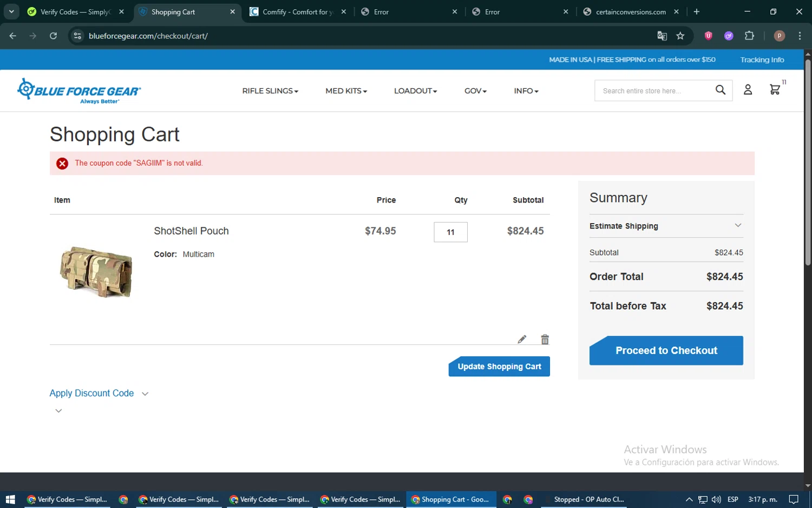
Task: Edit ShotShell Pouch with pencil icon
Action: point(522,340)
